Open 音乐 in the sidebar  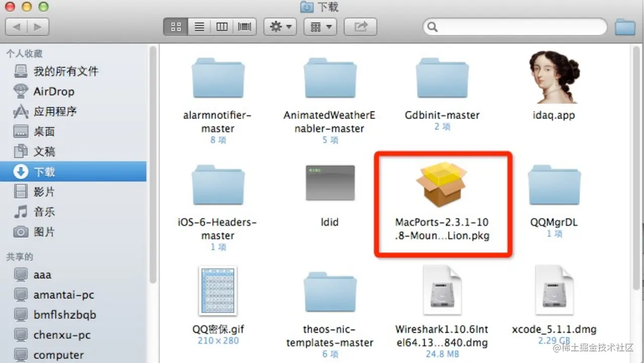click(73, 212)
